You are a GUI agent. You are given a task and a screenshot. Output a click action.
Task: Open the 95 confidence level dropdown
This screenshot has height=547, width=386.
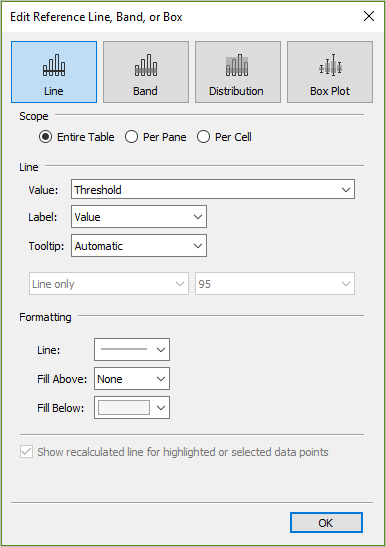[275, 284]
